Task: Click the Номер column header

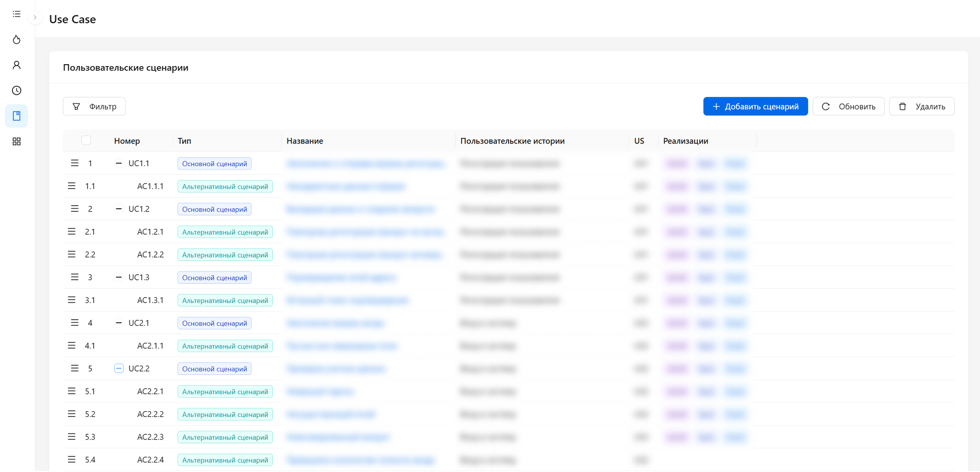Action: [x=127, y=141]
